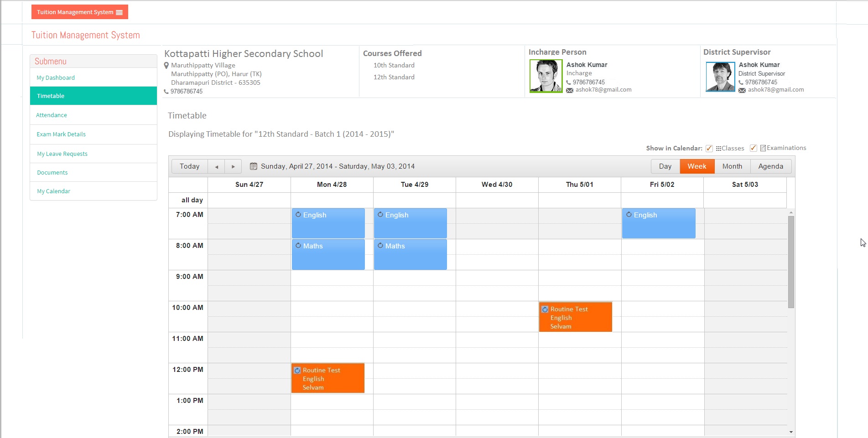Click Incharge Person Ashok Kumar photo
868x438 pixels.
(x=546, y=76)
